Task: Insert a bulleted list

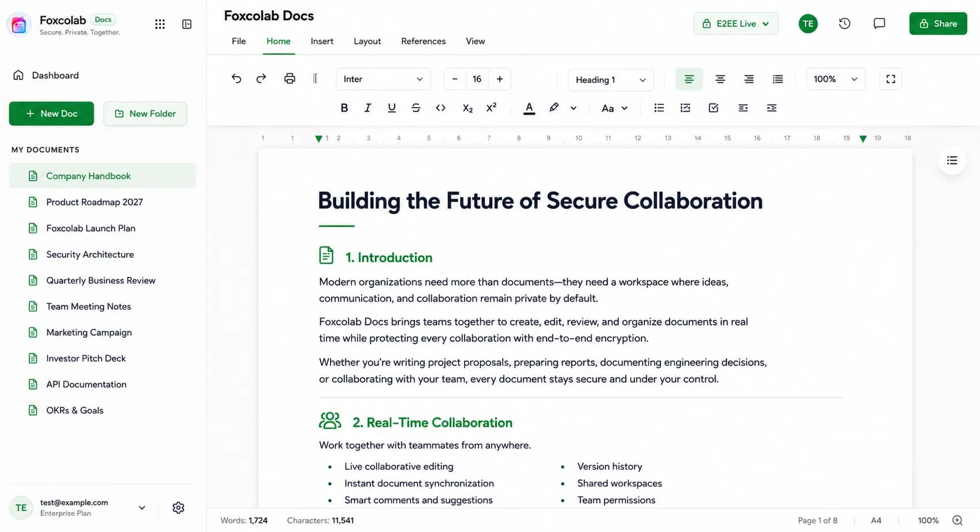Action: point(659,108)
